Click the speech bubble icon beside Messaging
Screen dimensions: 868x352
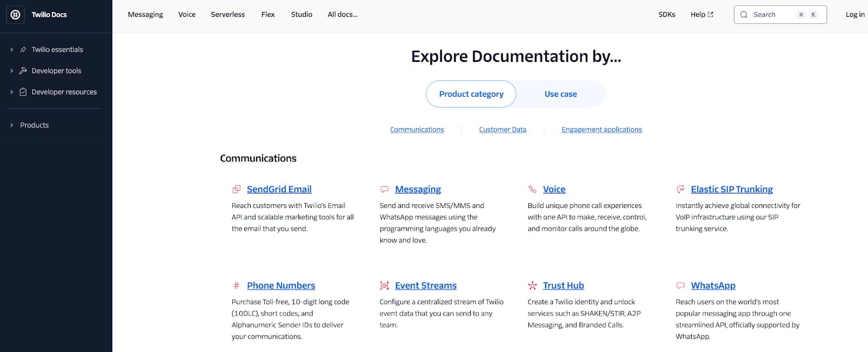click(x=385, y=189)
